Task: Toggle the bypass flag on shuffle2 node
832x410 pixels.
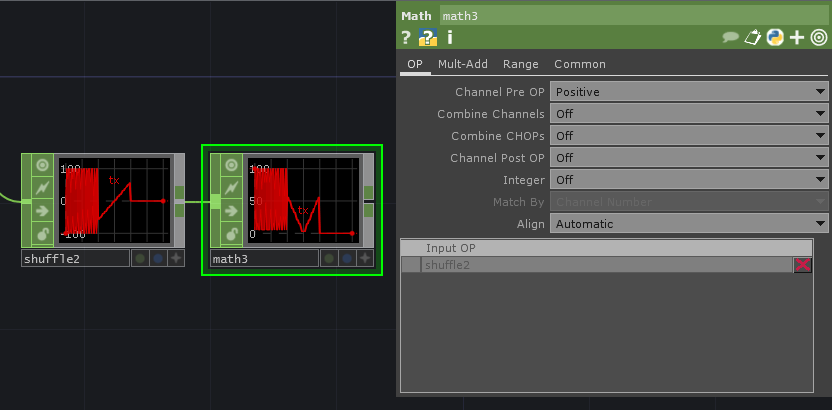Action: click(43, 188)
